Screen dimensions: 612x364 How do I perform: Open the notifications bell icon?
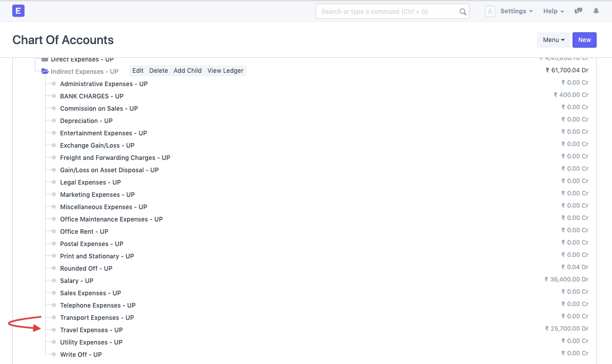tap(596, 11)
